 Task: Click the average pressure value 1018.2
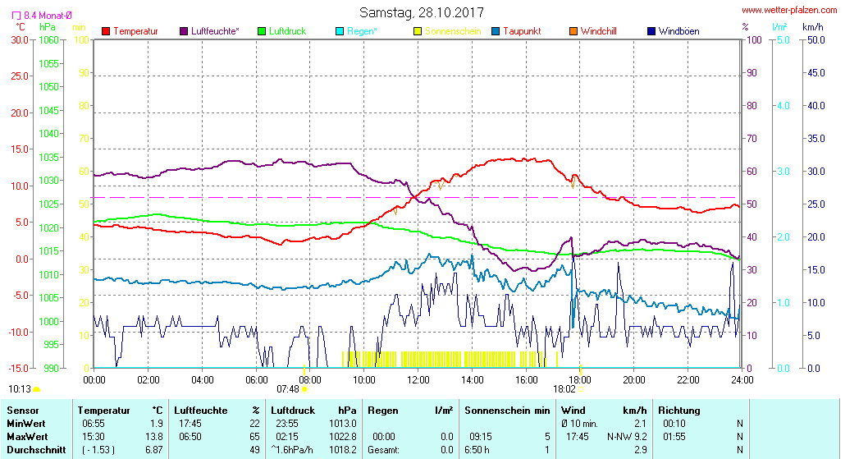343,450
